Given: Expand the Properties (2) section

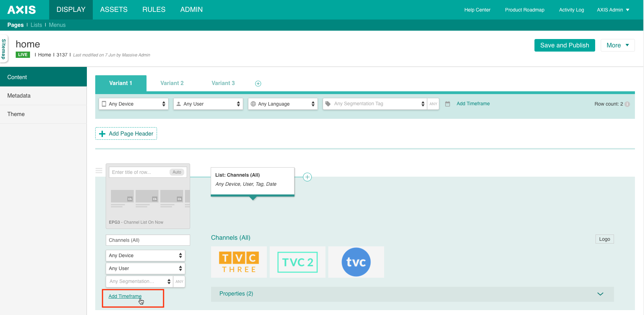Looking at the screenshot, I should pos(412,294).
